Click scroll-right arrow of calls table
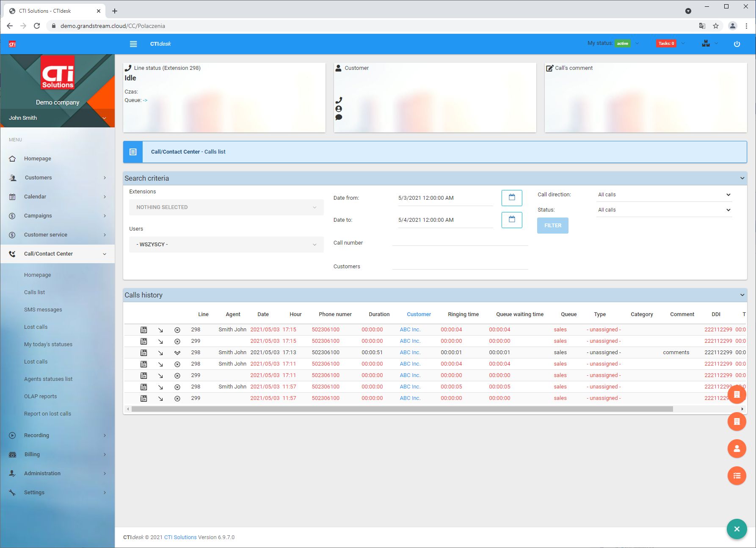This screenshot has width=756, height=548. (x=742, y=409)
